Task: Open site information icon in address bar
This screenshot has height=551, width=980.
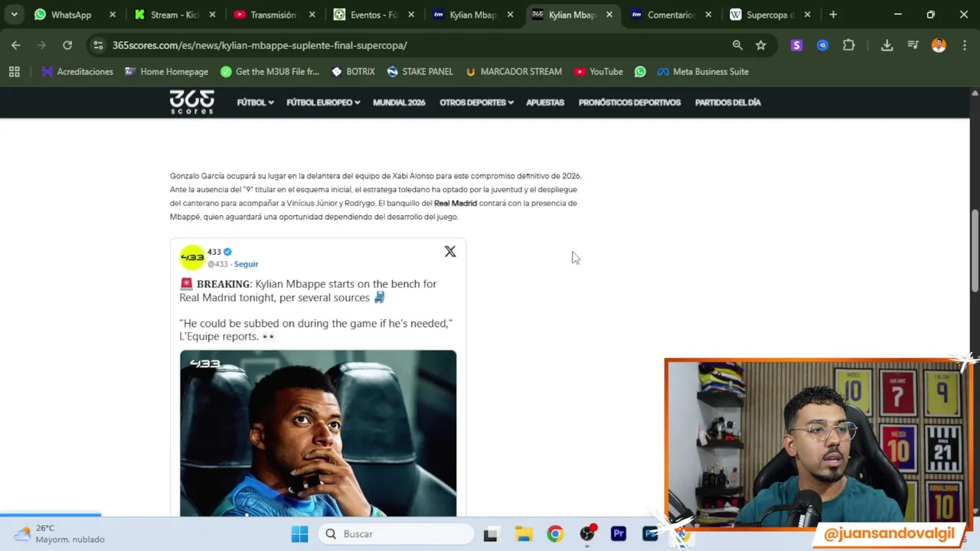Action: [x=97, y=45]
